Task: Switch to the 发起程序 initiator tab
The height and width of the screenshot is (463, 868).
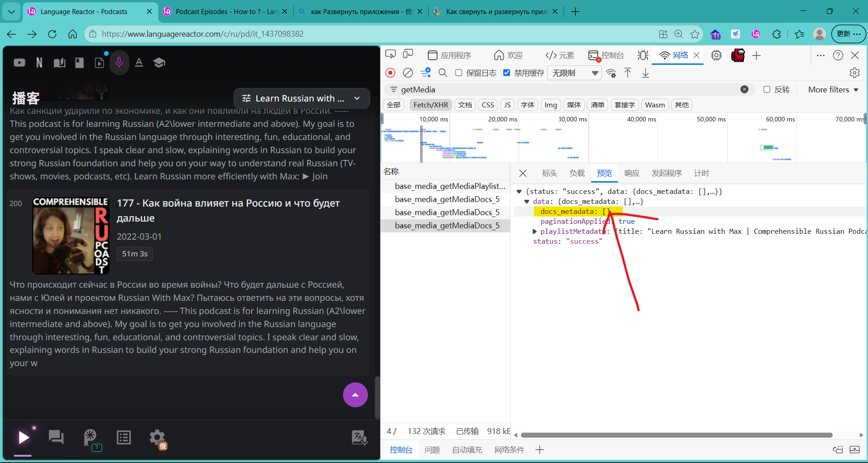Action: 667,173
